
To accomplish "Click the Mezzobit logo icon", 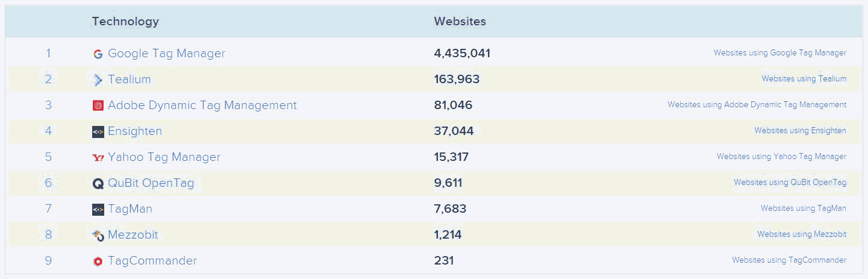I will pos(98,236).
